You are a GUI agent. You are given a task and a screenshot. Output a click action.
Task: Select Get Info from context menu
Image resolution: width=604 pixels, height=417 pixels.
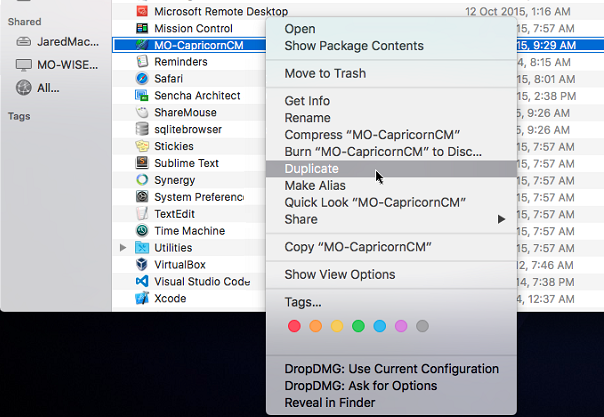(391, 101)
